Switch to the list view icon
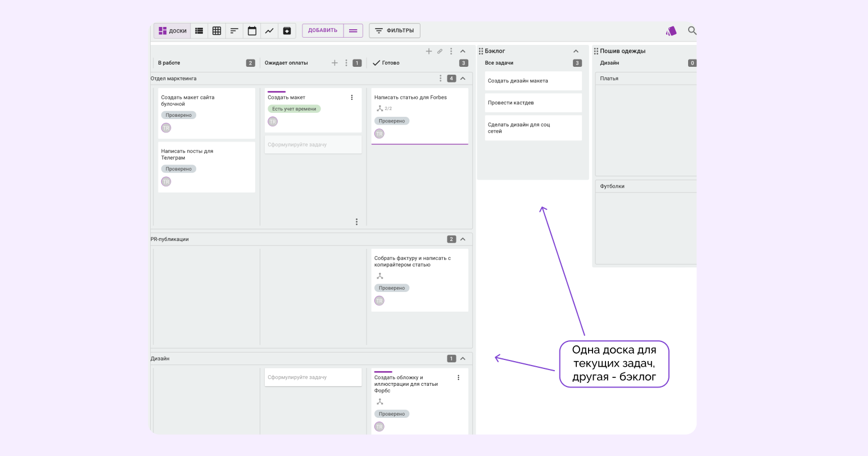 (x=199, y=31)
